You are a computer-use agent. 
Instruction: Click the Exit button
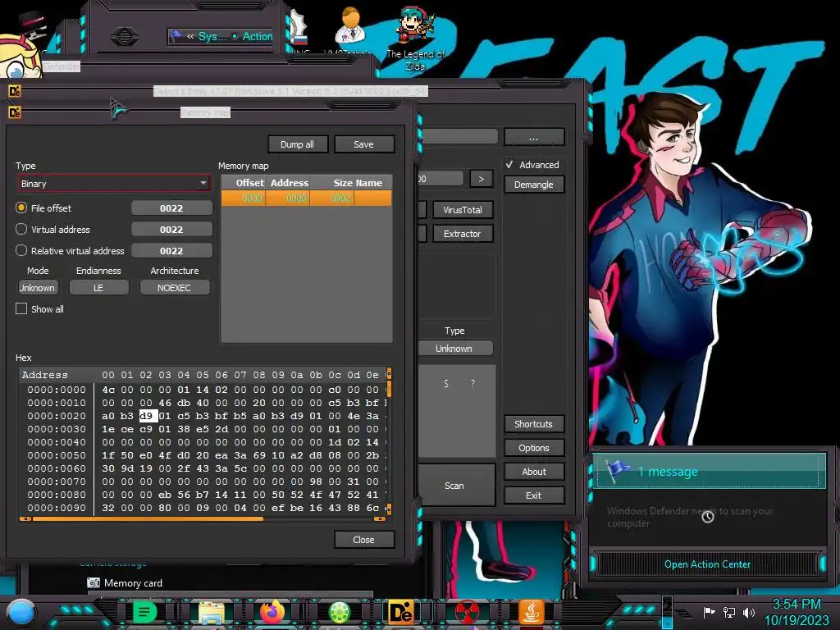point(533,495)
